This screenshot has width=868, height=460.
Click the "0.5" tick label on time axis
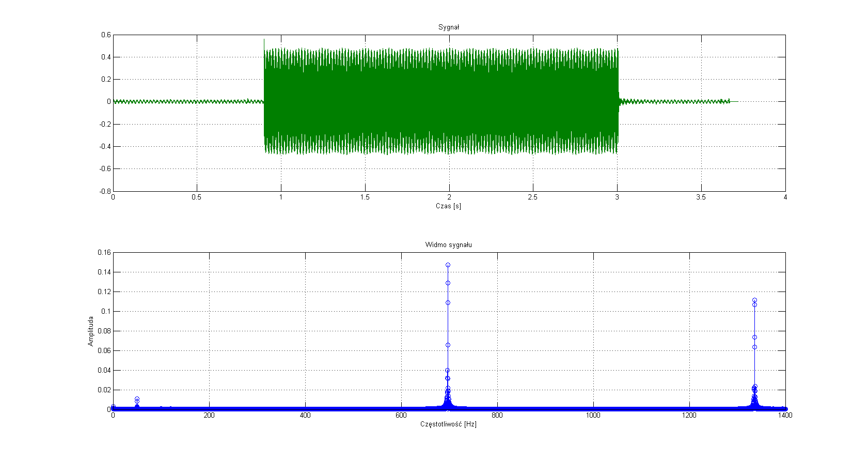[196, 197]
